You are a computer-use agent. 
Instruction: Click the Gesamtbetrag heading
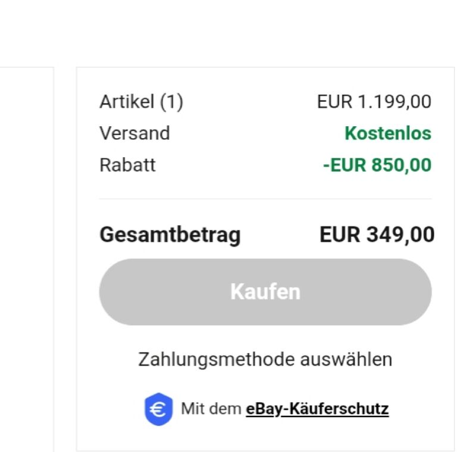[x=170, y=235]
